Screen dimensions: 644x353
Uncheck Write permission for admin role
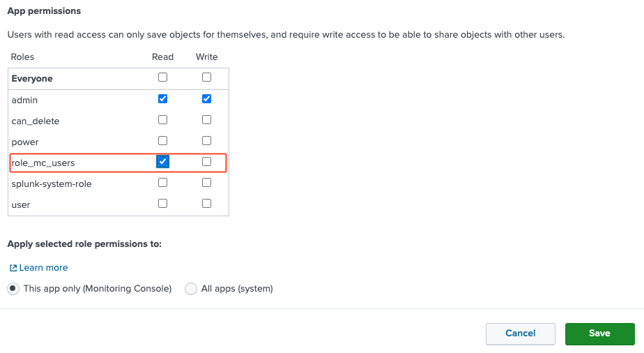(206, 99)
